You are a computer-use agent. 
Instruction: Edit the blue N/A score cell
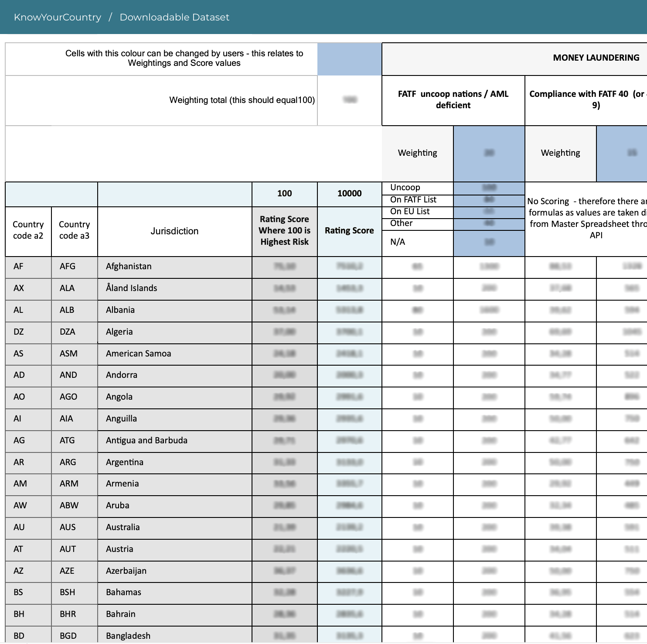click(489, 243)
